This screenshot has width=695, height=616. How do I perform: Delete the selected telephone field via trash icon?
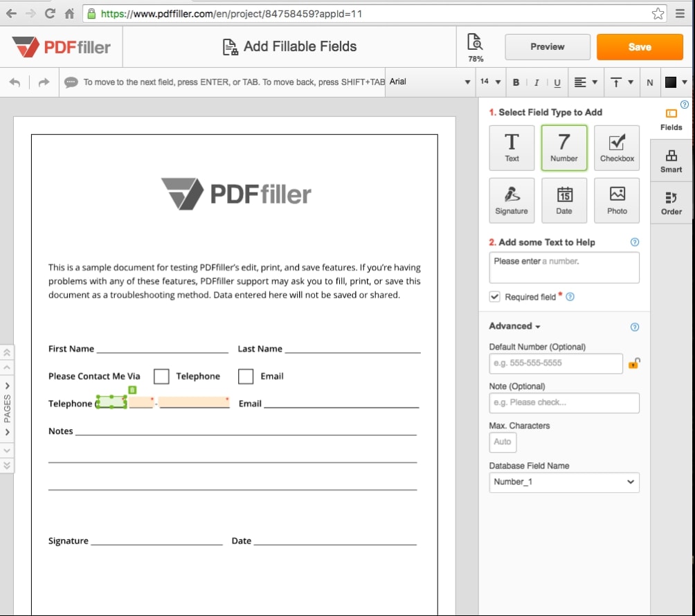tap(132, 390)
